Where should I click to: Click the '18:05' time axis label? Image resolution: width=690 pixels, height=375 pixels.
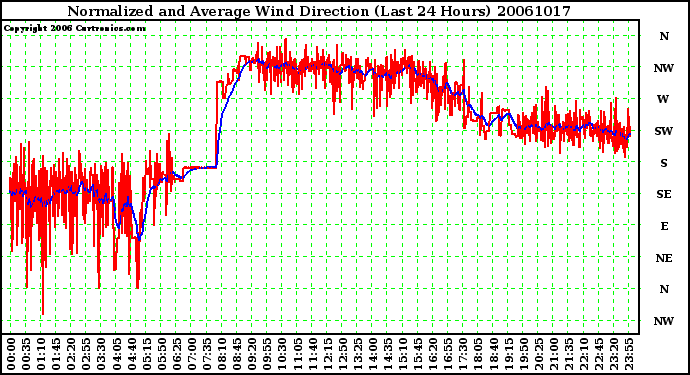478,354
